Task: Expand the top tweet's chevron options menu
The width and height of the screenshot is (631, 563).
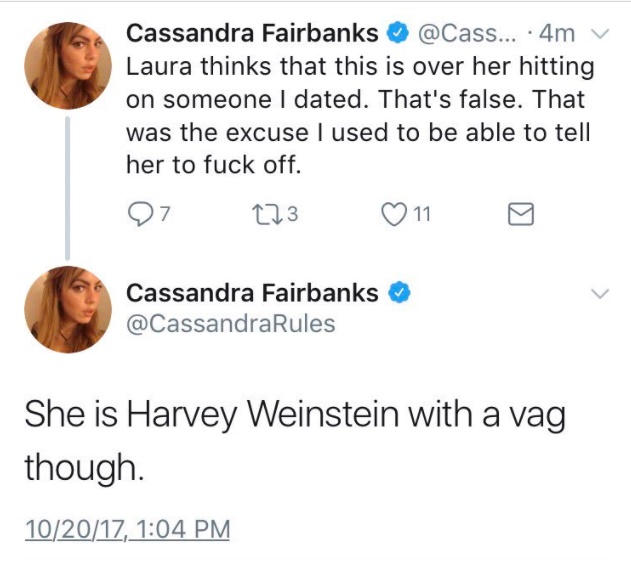Action: pyautogui.click(x=600, y=33)
